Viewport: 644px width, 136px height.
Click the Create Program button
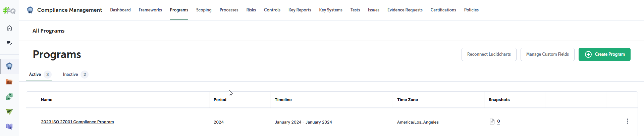tap(604, 54)
